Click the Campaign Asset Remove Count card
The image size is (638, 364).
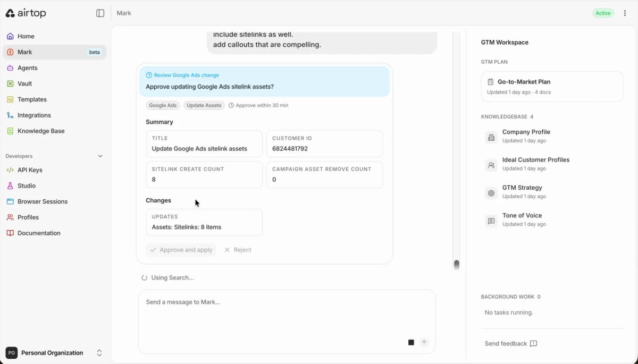click(x=324, y=174)
